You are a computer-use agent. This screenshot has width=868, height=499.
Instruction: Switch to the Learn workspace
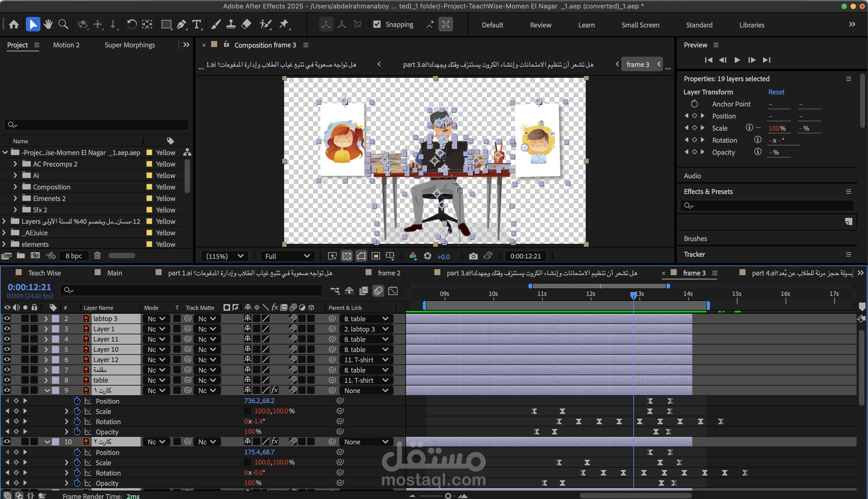tap(586, 25)
